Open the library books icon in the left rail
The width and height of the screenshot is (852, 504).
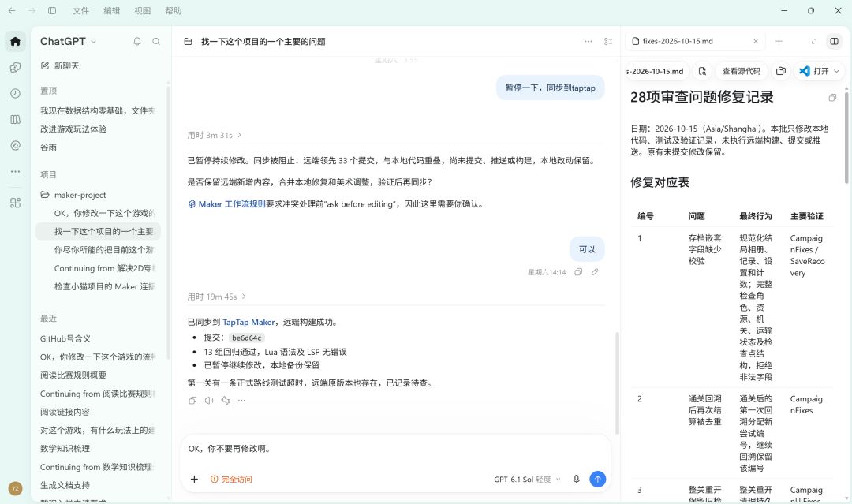(x=15, y=119)
